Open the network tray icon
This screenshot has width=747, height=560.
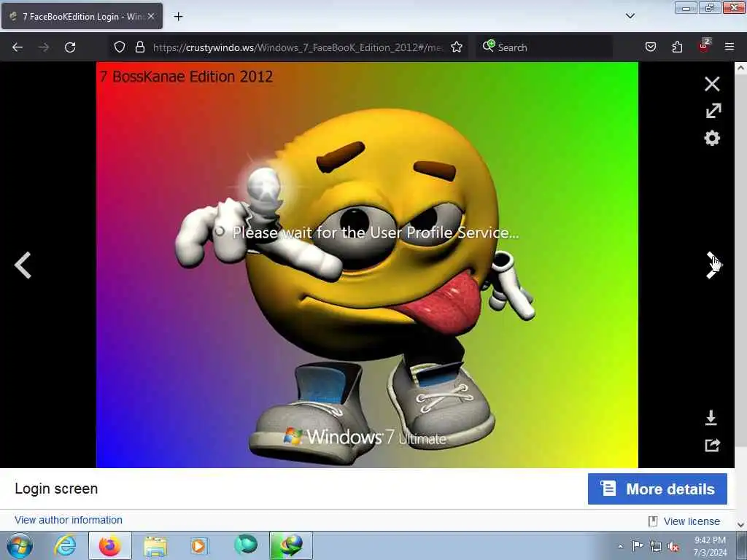(x=656, y=547)
